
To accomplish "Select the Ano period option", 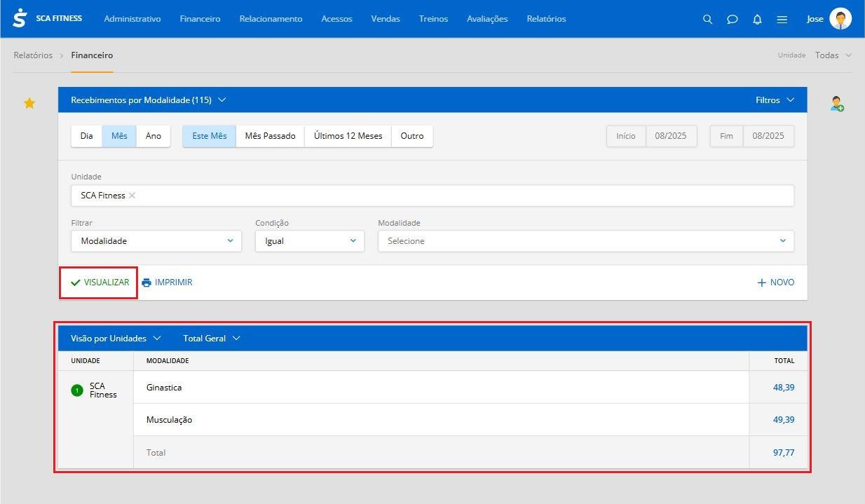I will point(154,136).
